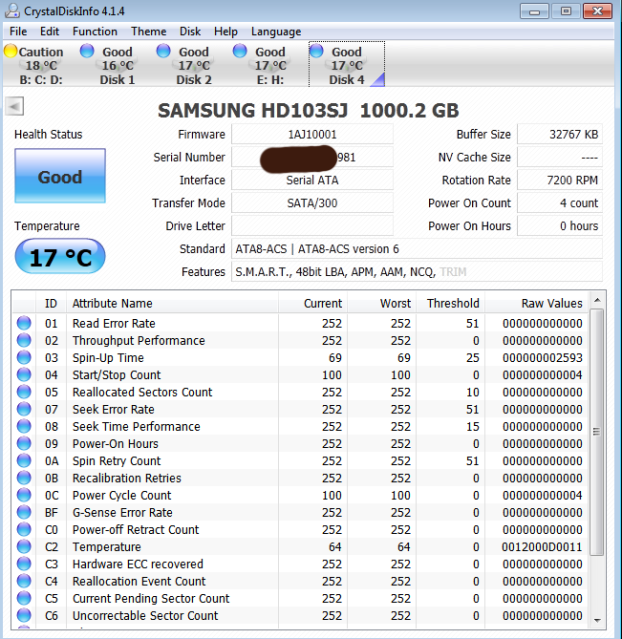Click status orb for Seek Error Rate
The height and width of the screenshot is (639, 622).
(24, 409)
